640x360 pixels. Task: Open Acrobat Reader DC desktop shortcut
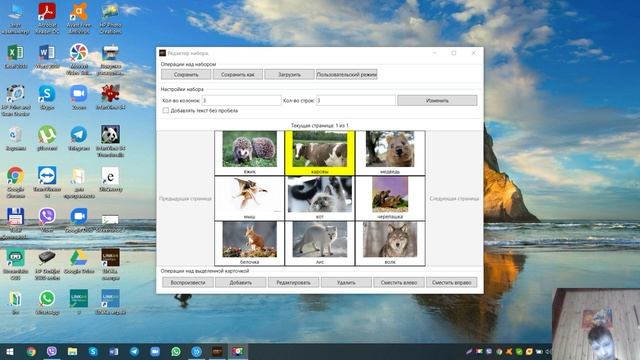point(47,17)
